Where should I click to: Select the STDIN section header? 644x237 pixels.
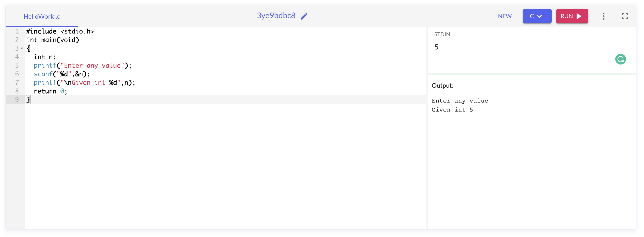click(x=442, y=34)
